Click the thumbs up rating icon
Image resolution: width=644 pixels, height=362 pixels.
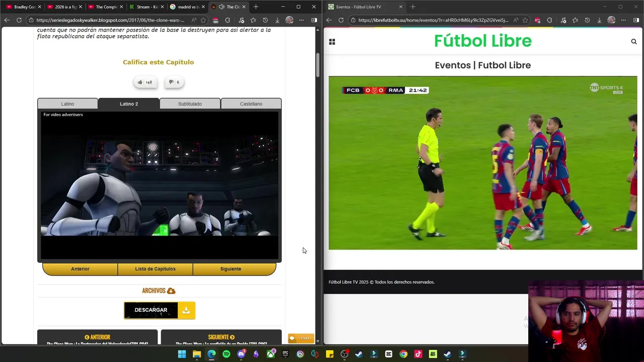click(140, 82)
